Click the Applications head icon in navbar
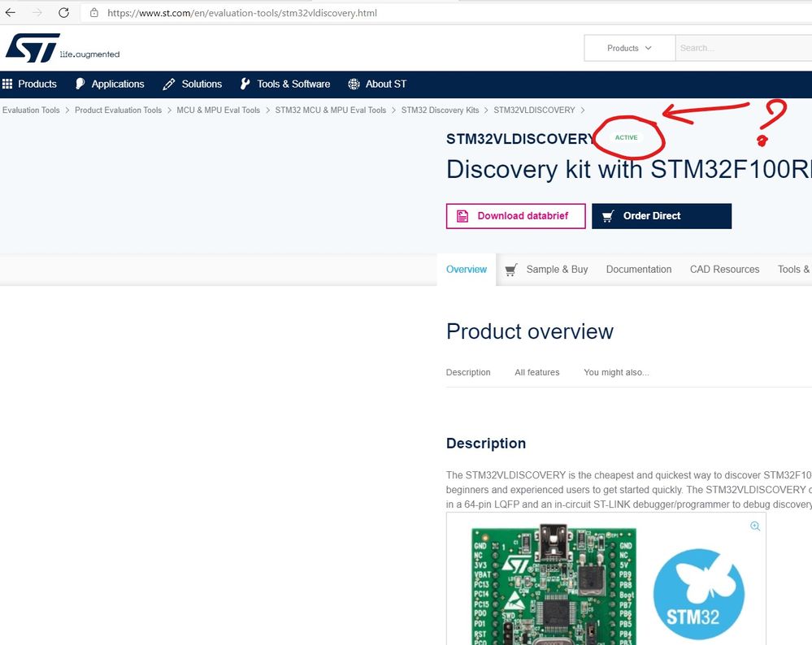Screen dimensions: 812x645 tap(80, 84)
